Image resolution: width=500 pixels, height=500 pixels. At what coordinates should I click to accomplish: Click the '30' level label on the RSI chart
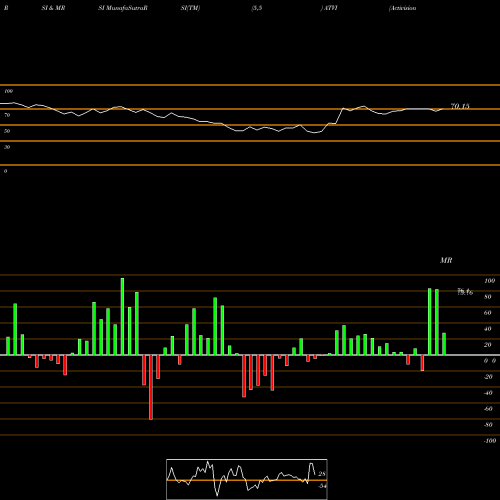point(7,147)
